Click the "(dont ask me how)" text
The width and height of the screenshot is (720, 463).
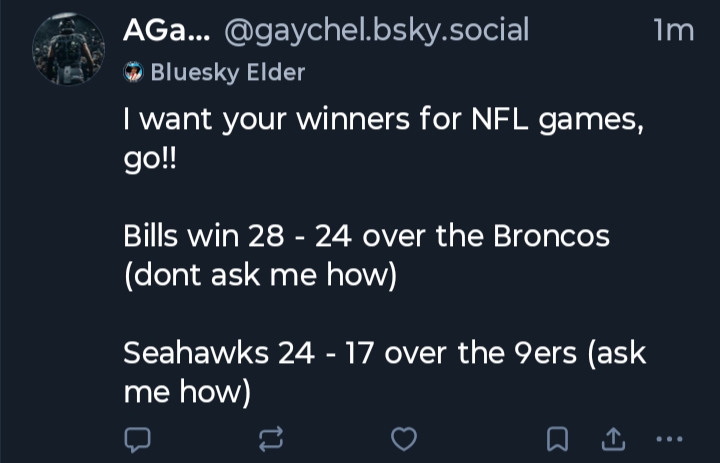coord(260,275)
